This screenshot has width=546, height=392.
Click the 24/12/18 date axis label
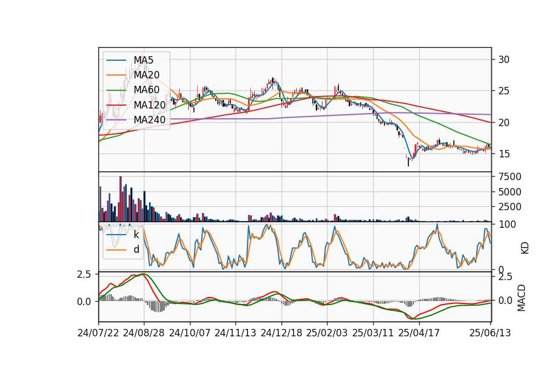(x=282, y=333)
